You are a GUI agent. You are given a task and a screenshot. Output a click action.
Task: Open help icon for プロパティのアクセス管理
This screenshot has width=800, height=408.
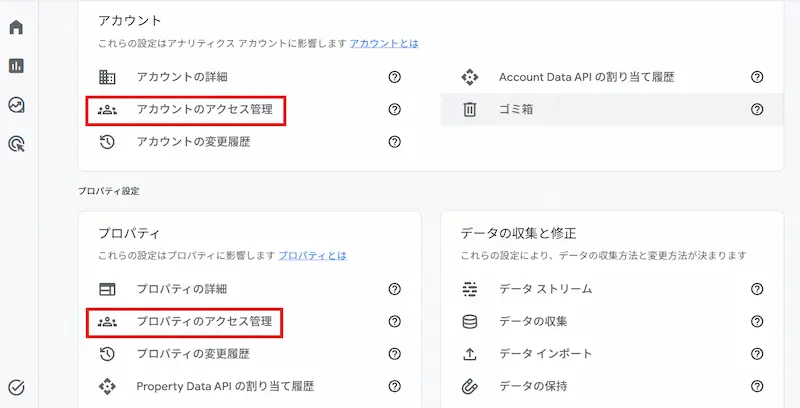(394, 322)
